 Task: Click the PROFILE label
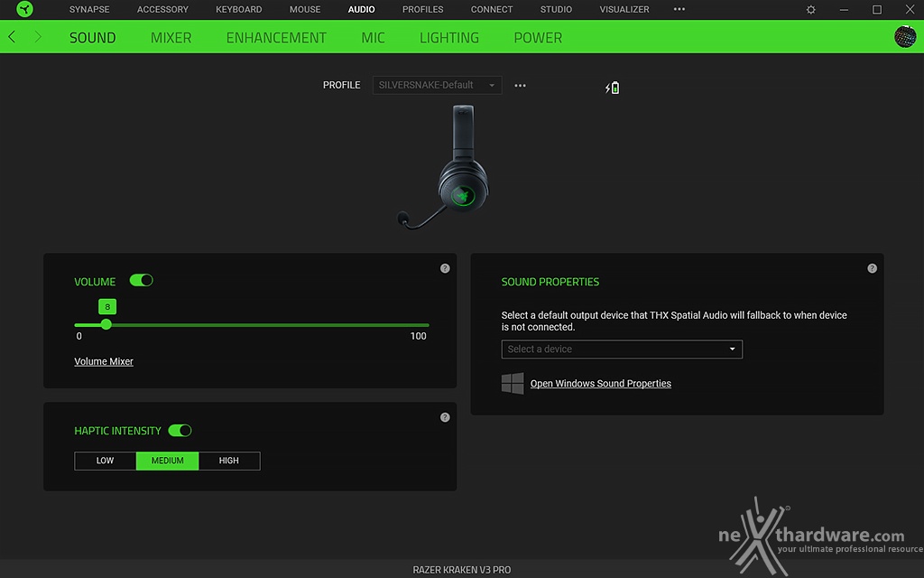click(342, 85)
